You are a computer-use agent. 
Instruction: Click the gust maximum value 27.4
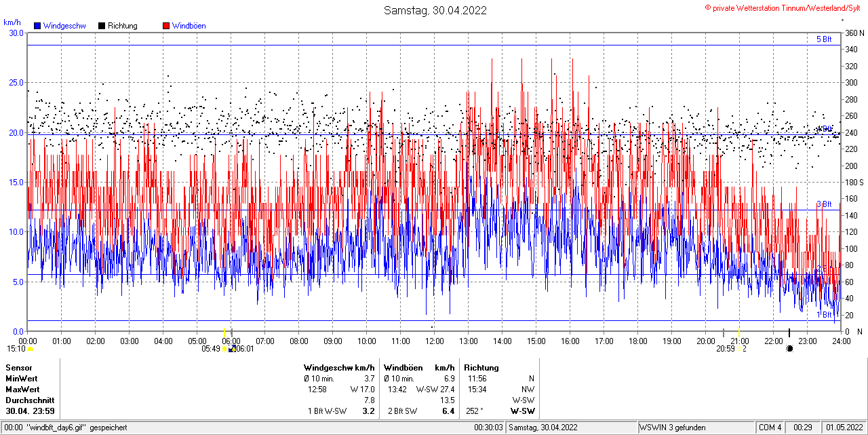[x=447, y=389]
